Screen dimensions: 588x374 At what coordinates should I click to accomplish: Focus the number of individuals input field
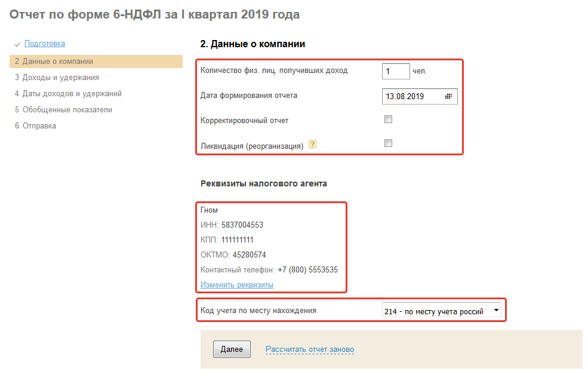point(395,71)
